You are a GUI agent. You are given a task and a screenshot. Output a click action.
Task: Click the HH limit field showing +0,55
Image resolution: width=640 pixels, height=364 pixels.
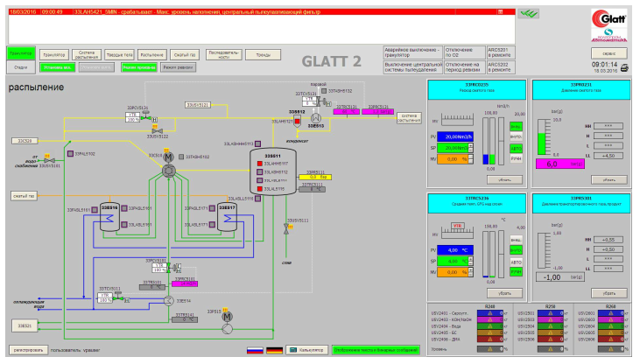tap(608, 240)
